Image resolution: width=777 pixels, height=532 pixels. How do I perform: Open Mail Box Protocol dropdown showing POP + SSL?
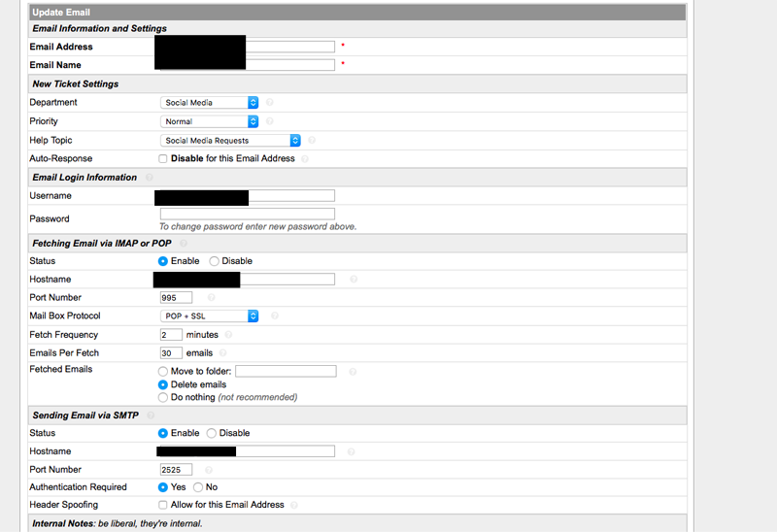(209, 316)
